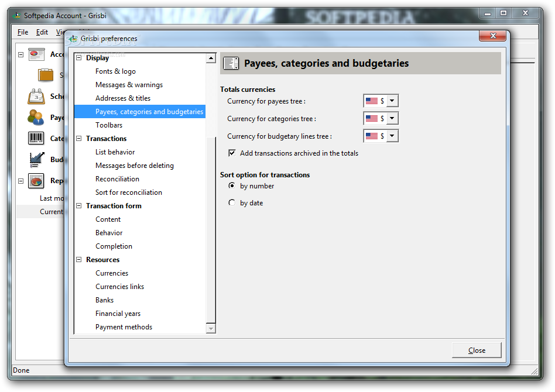555x392 pixels.
Task: Open Currency for payees tree dropdown
Action: [x=381, y=101]
